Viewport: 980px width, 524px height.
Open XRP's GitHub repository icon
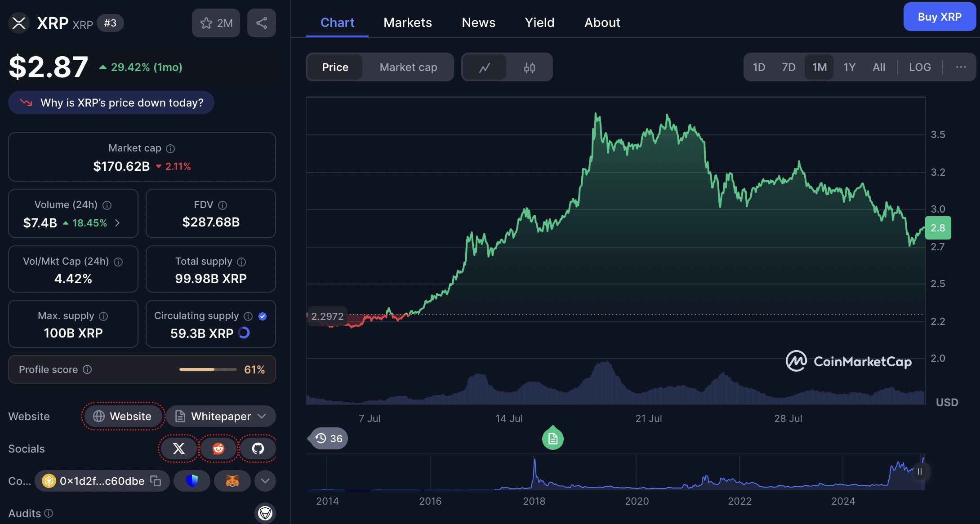tap(258, 448)
